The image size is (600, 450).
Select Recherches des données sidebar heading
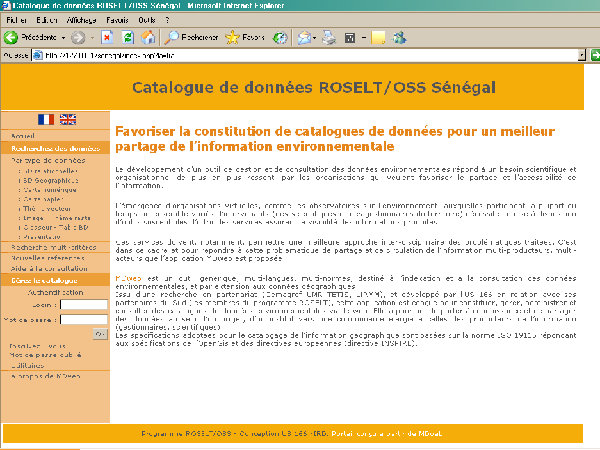[x=55, y=148]
